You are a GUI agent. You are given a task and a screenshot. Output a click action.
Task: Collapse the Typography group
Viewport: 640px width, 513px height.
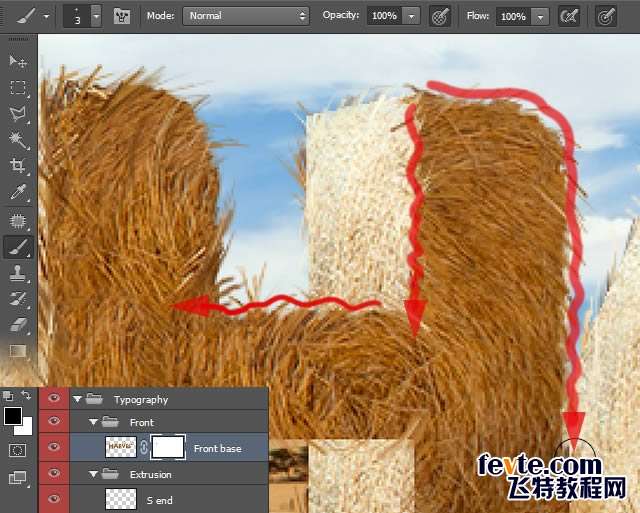point(78,399)
